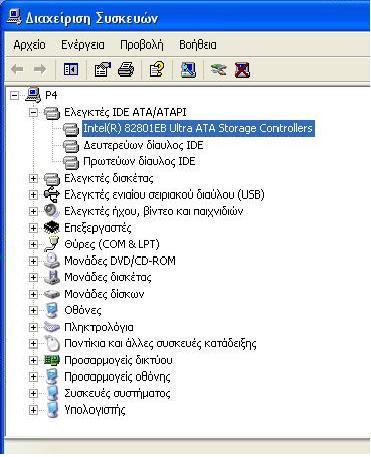Viewport: 371px width, 457px height.
Task: Open the Βοήθεια menu
Action: point(198,45)
